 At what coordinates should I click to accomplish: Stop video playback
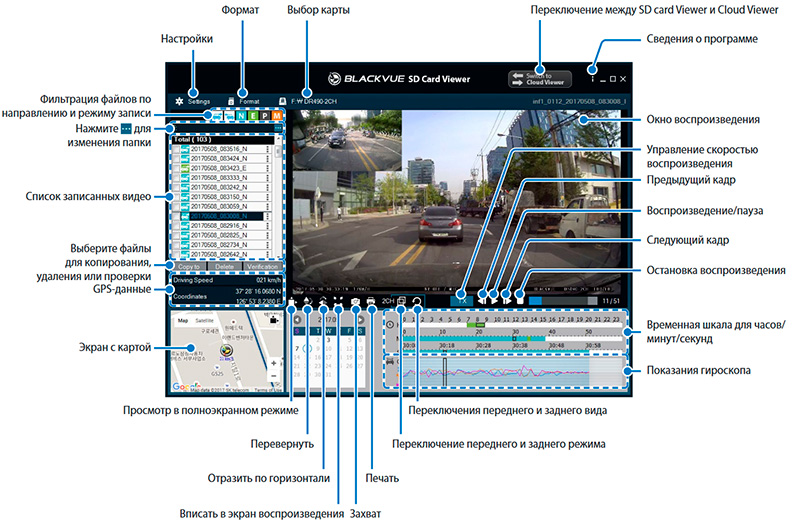tap(520, 298)
